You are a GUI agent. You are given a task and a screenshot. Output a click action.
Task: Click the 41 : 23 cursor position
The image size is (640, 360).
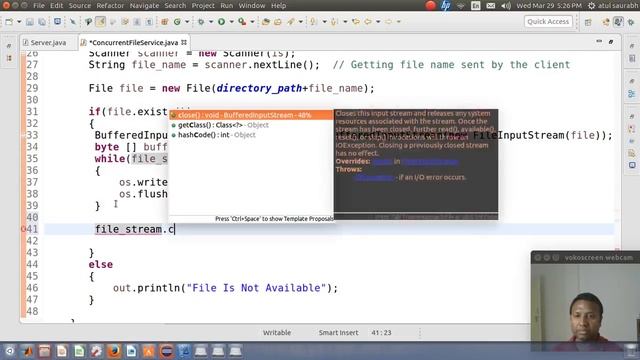(381, 333)
